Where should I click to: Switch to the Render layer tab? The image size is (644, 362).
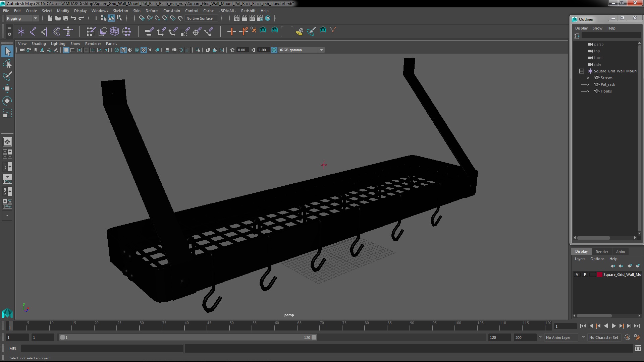[601, 251]
